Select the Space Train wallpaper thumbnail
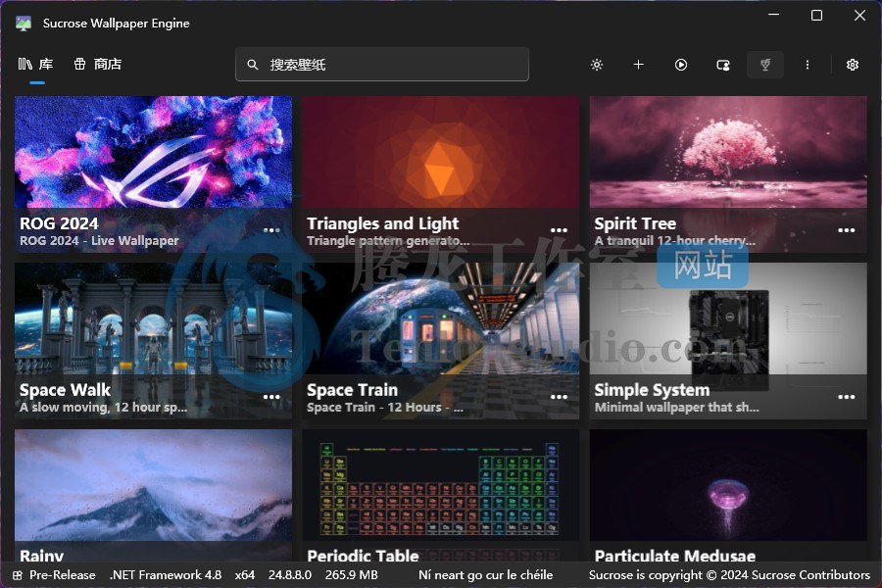The width and height of the screenshot is (882, 588). (x=440, y=318)
